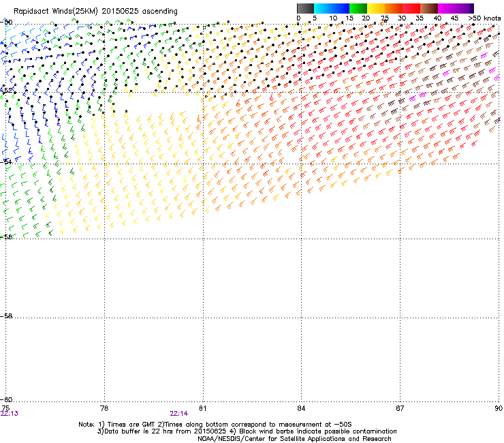504x443 pixels.
Task: Click the purple '22:13' pass time label
Action: (10, 414)
